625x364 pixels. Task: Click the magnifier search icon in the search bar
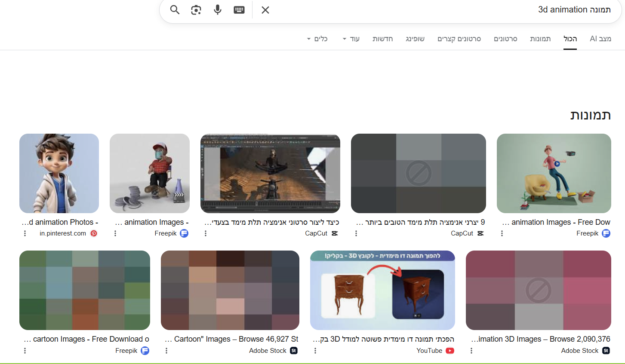[x=175, y=9]
